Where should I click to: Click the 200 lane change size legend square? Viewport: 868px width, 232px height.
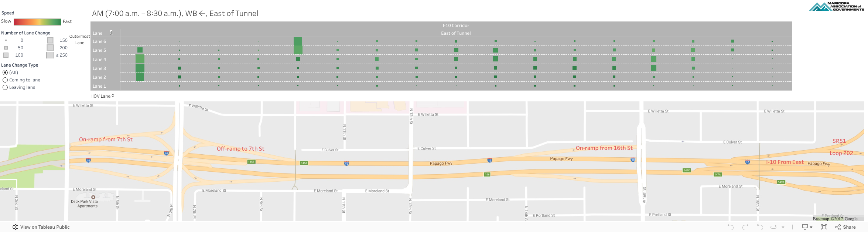click(x=50, y=48)
